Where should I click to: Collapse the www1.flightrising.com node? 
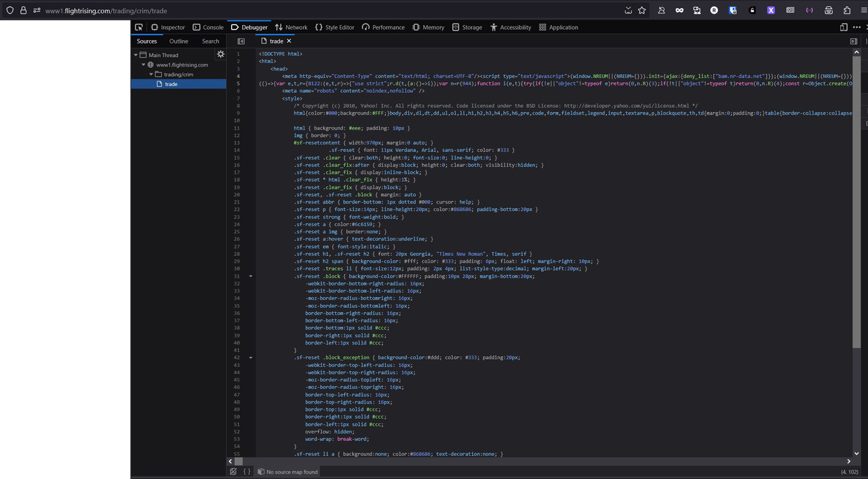tap(144, 64)
